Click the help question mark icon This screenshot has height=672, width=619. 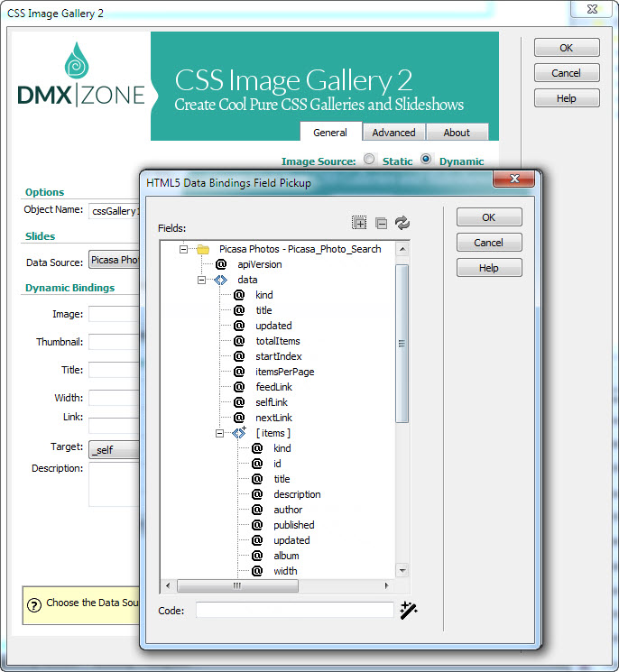click(34, 605)
